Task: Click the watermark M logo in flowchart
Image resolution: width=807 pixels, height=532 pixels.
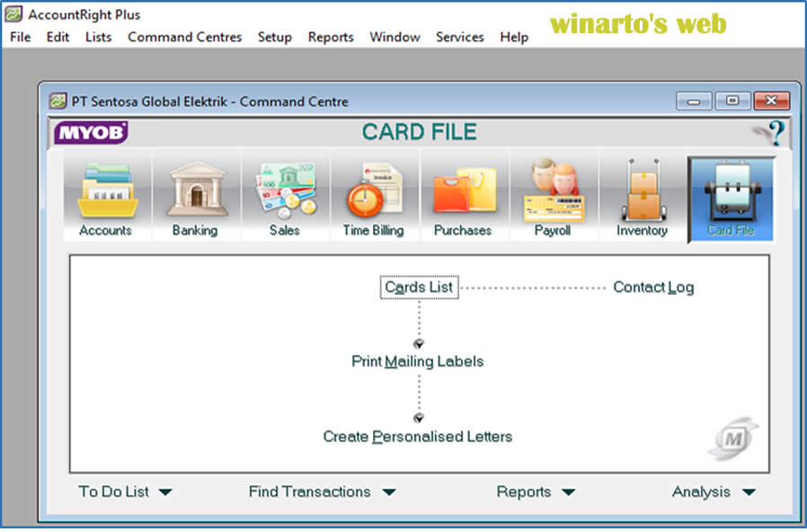Action: pyautogui.click(x=735, y=437)
